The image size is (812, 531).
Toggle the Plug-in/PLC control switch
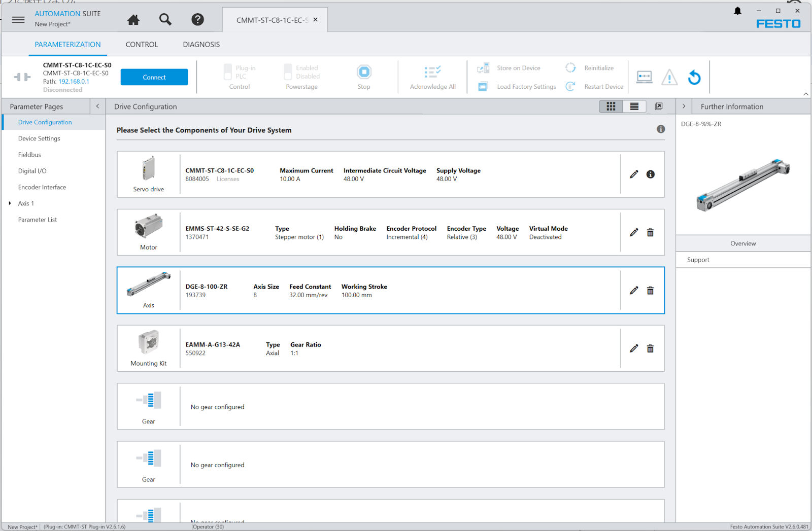coord(228,72)
